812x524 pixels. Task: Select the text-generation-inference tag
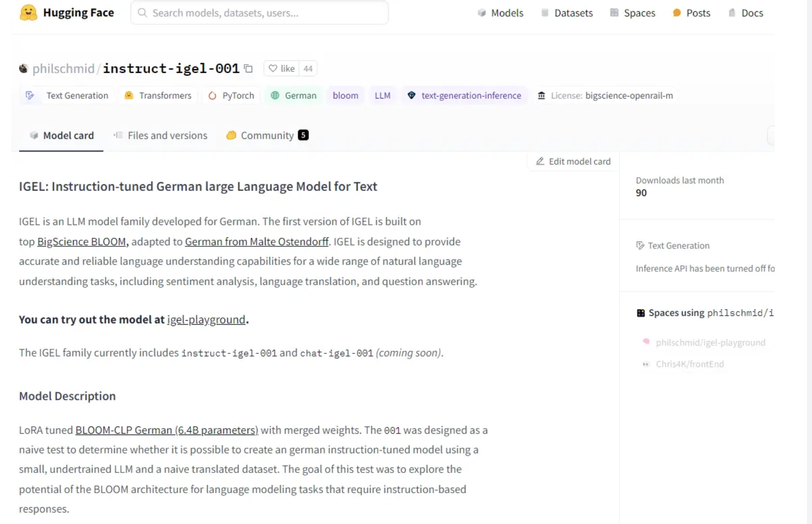(464, 95)
